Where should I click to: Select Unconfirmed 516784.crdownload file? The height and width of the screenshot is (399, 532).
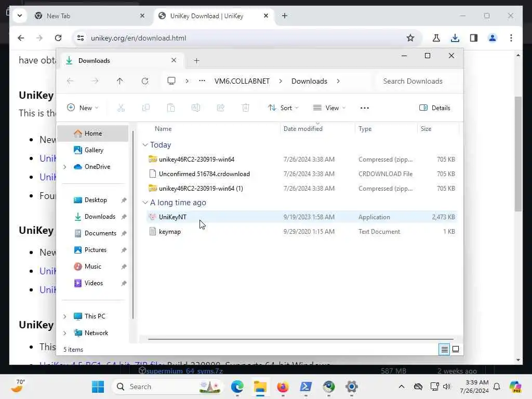pos(302,174)
